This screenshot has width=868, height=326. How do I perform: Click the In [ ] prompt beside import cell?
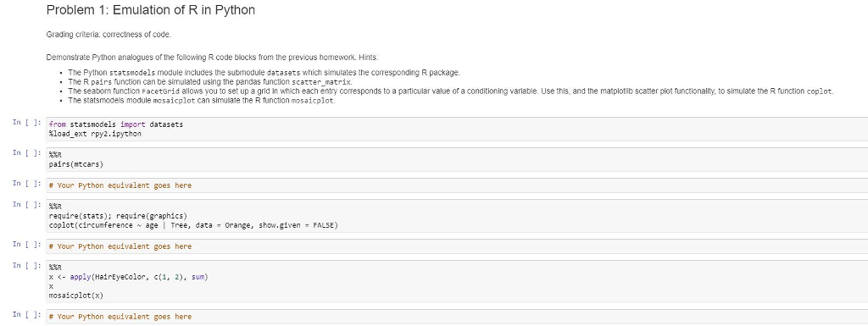(27, 122)
